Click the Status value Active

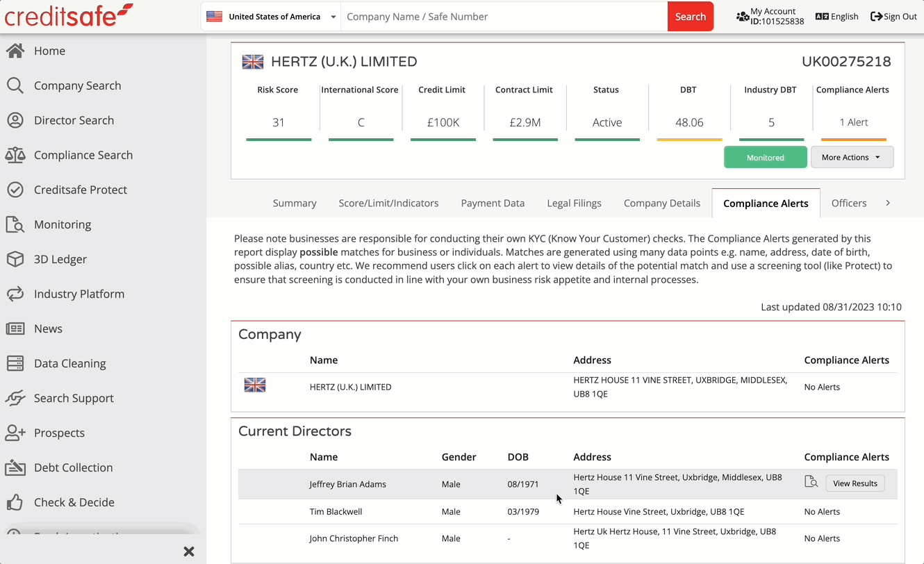[607, 122]
